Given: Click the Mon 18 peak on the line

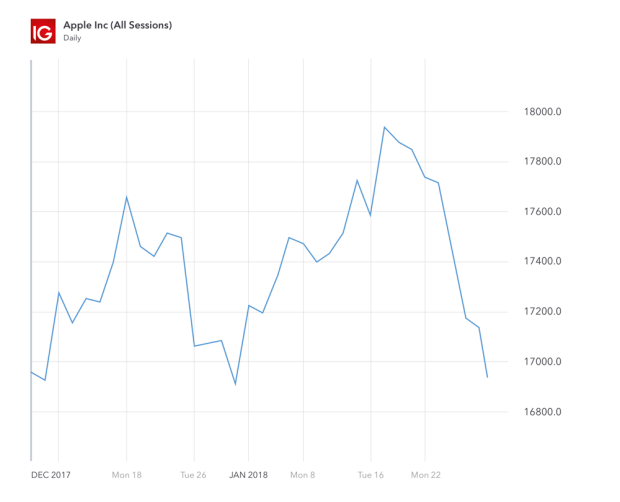Looking at the screenshot, I should 127,197.
